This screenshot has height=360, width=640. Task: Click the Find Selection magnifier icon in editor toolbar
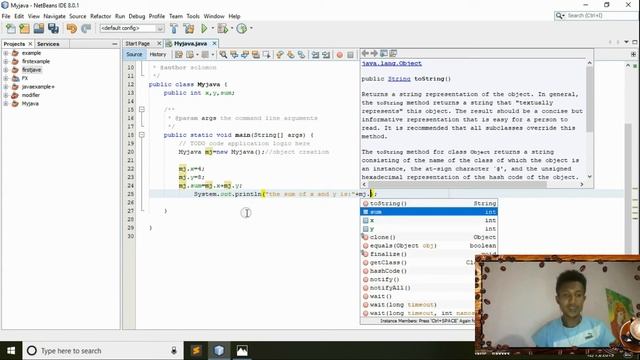(223, 54)
